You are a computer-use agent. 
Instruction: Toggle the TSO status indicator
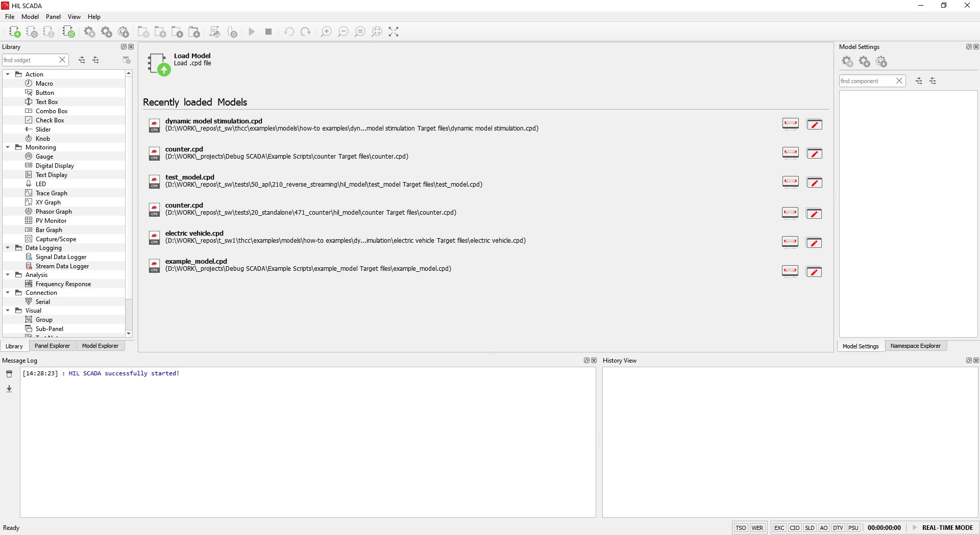[x=741, y=528]
